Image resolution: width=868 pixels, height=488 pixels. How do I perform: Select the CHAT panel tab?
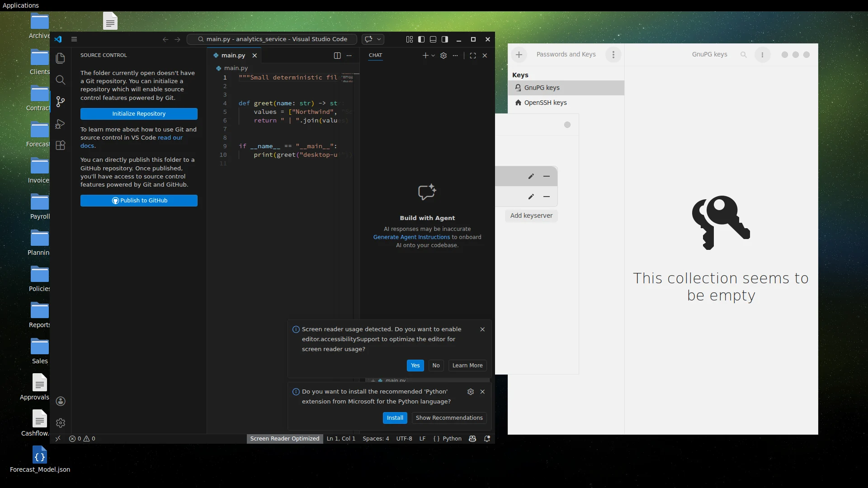(x=375, y=55)
